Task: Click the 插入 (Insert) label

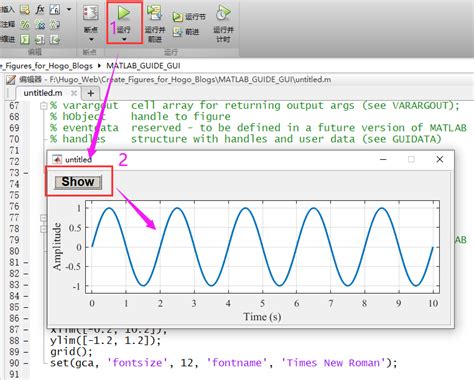Action: [7, 9]
